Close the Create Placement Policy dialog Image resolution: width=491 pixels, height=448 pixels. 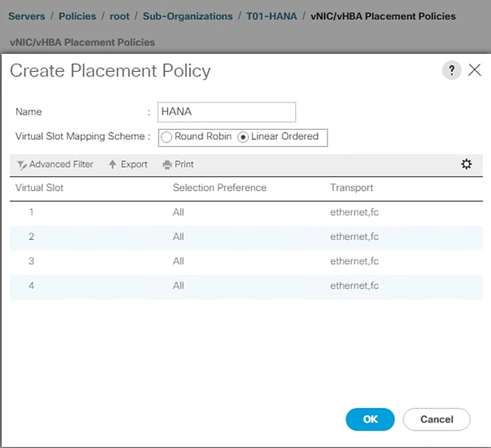click(x=474, y=70)
